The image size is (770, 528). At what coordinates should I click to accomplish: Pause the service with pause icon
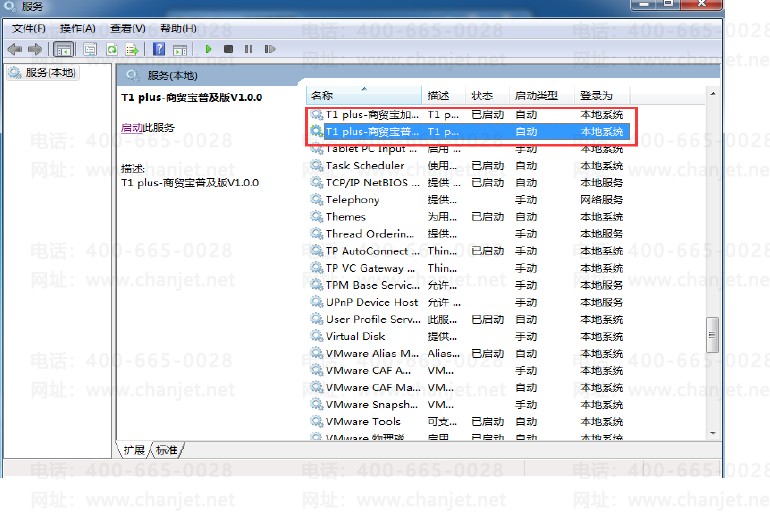(248, 49)
